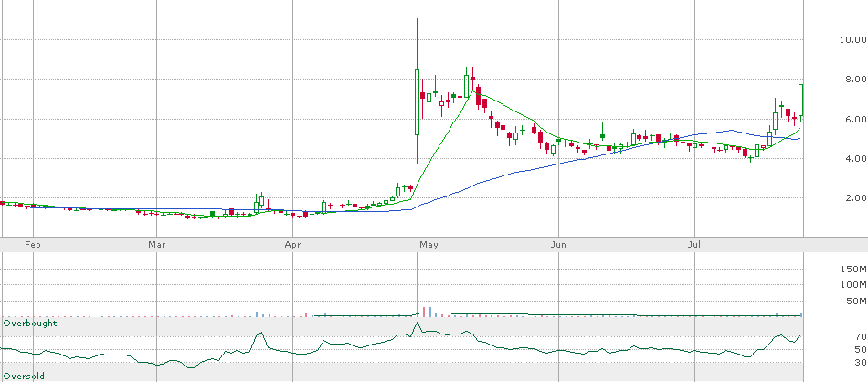Click the 4.00 price axis label
868x382 pixels.
tap(854, 159)
